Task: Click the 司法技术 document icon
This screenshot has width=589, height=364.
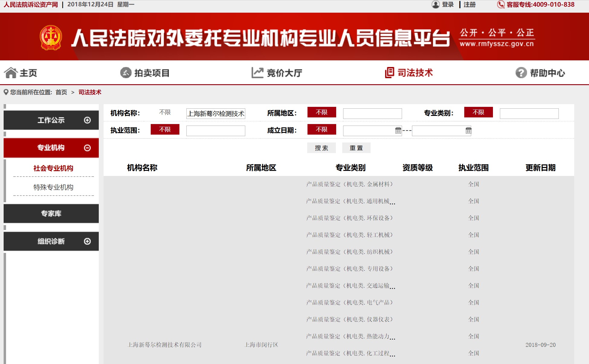Action: pos(389,73)
